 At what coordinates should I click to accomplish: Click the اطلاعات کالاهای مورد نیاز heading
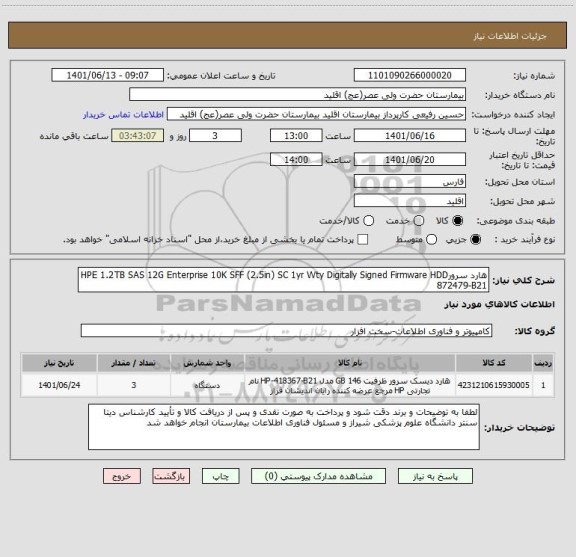tap(500, 304)
